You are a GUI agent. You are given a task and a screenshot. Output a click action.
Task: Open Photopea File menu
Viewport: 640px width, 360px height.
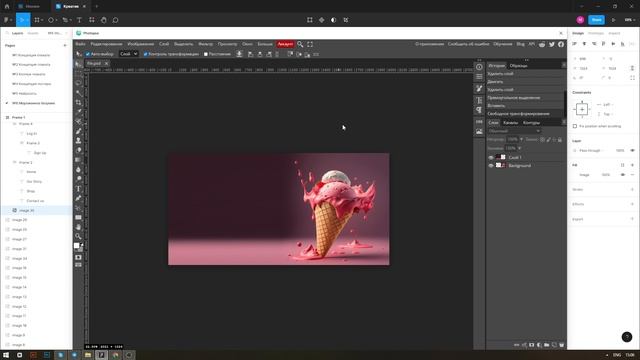[80, 44]
